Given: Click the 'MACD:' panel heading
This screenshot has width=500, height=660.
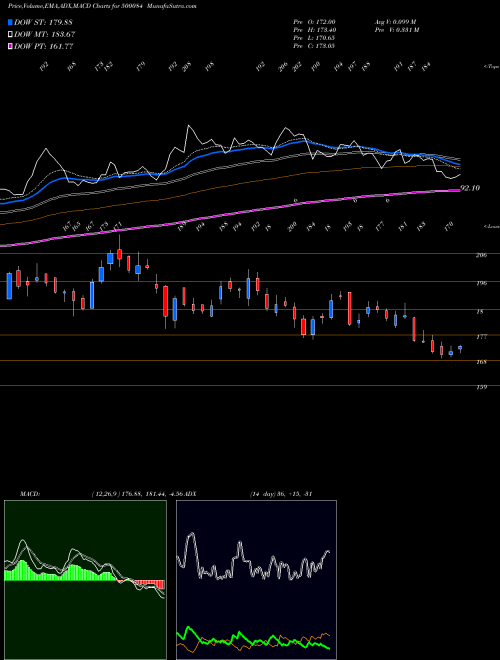Looking at the screenshot, I should point(30,494).
